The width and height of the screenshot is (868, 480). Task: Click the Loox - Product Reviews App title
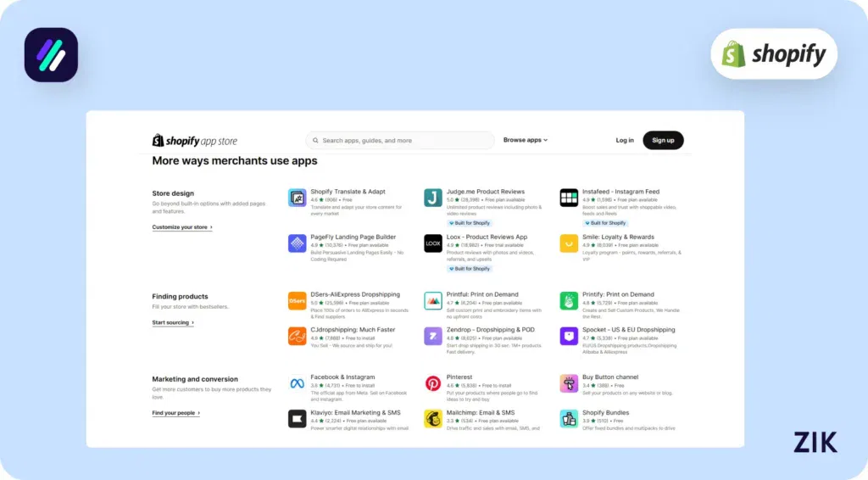point(487,237)
